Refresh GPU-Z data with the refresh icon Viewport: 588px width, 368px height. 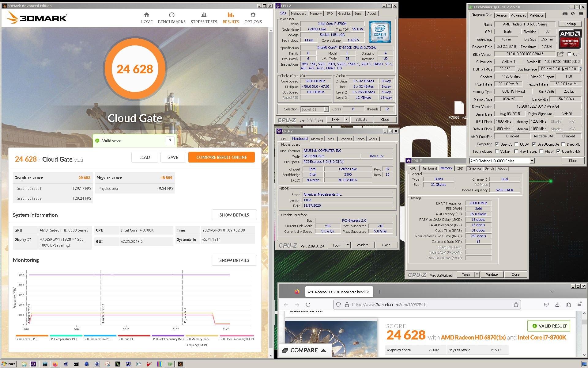coord(573,13)
